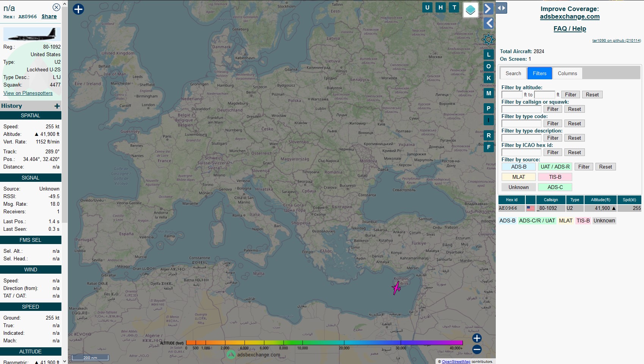Select the ADS-B source option
Viewport: 644px width, 364px height.
coord(519,167)
